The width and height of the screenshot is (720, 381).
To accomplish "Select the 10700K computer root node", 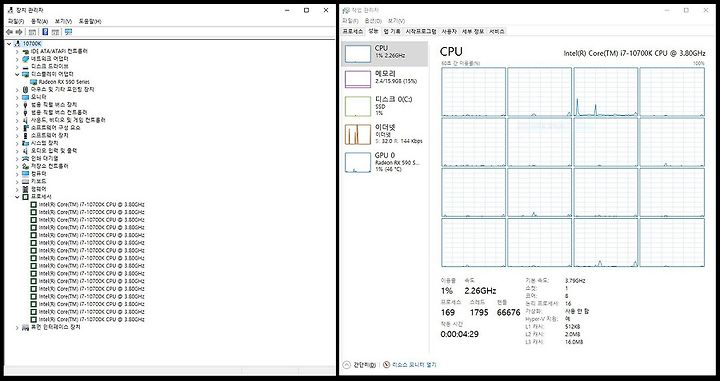I will tap(32, 44).
